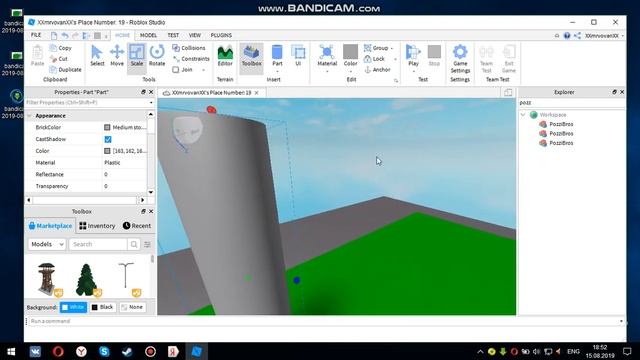Click the Exit Game icon

[509, 59]
